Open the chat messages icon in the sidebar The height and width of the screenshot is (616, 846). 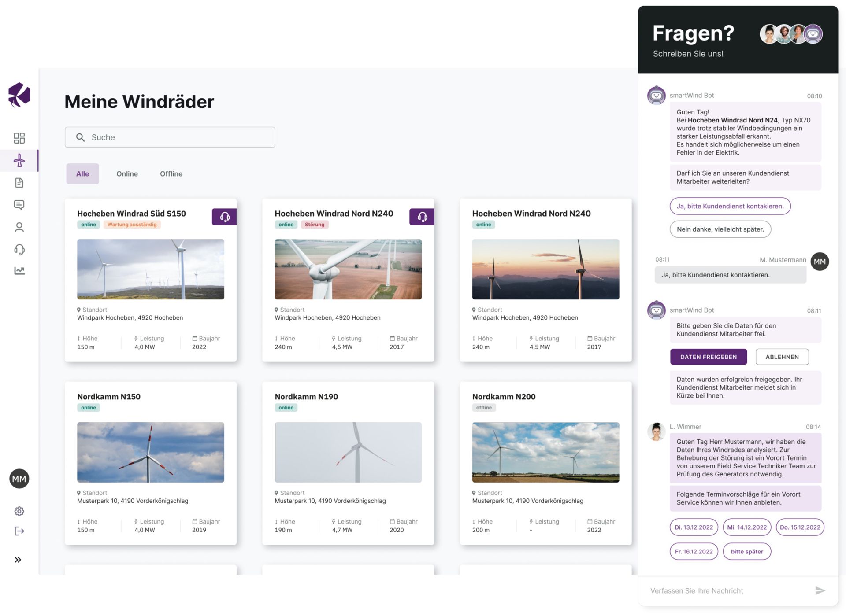point(19,205)
